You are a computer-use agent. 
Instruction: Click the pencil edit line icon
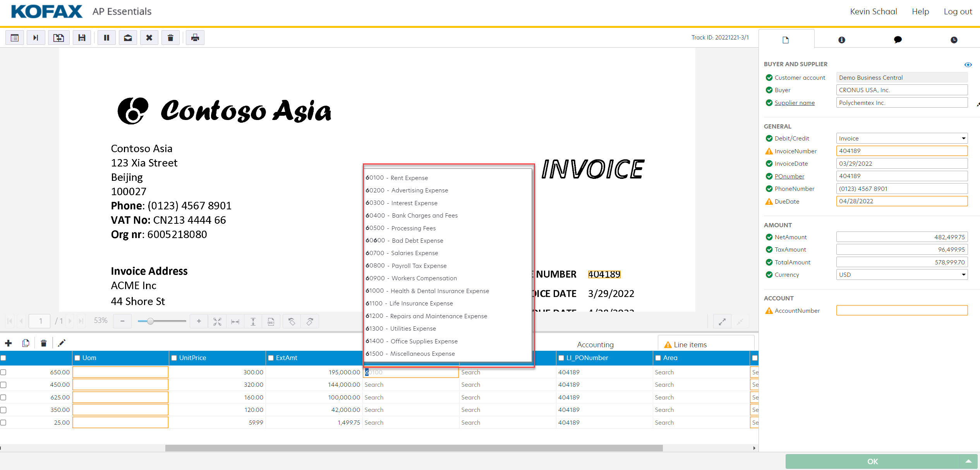[x=62, y=343]
